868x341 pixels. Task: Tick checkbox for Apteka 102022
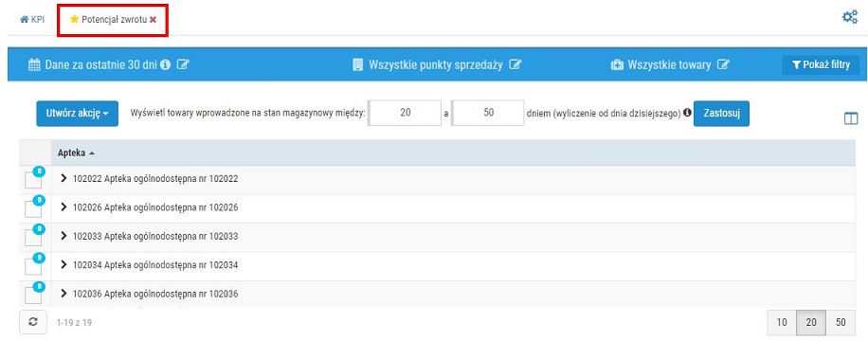pos(32,181)
